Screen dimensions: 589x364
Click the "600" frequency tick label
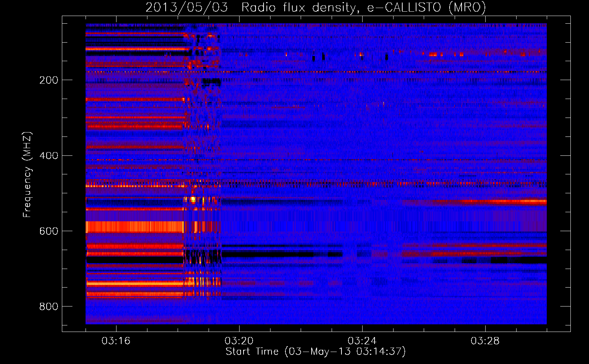(x=49, y=231)
